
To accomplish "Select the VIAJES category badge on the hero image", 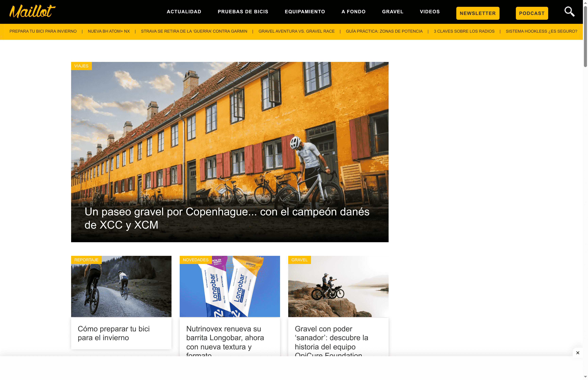I will tap(81, 66).
